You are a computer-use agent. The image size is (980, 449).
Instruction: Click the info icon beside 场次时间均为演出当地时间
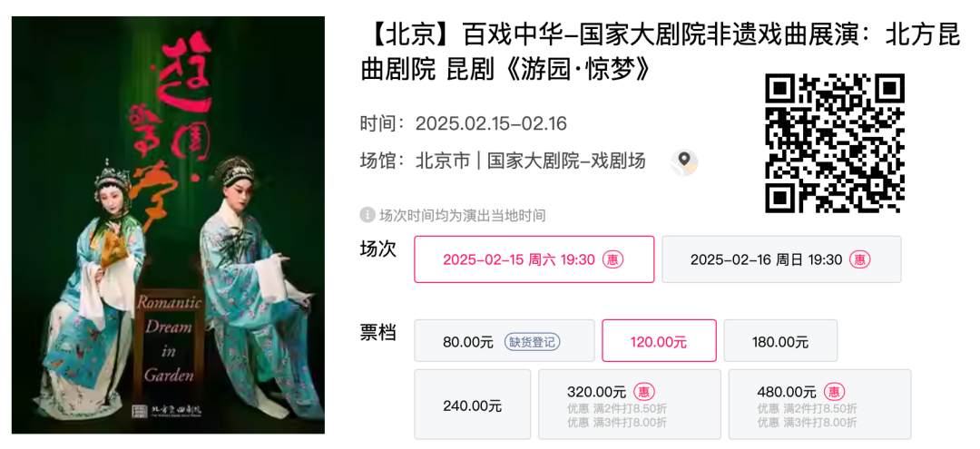(367, 216)
